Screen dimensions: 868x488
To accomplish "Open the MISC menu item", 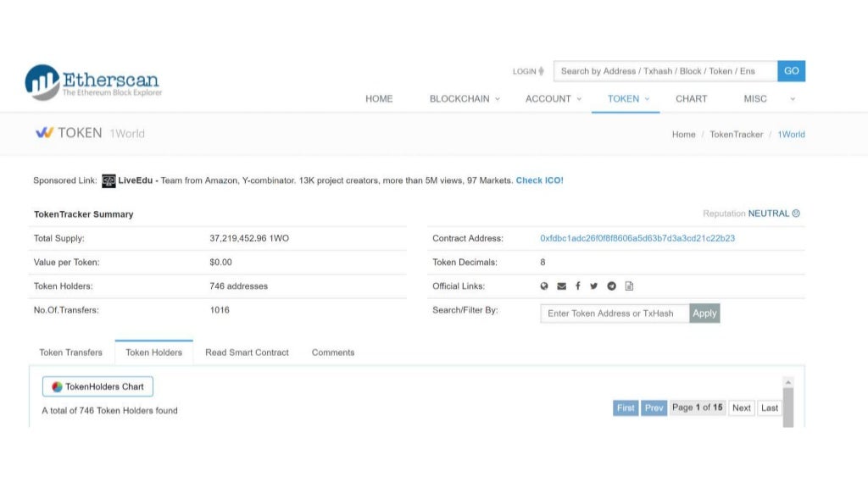I will click(755, 99).
